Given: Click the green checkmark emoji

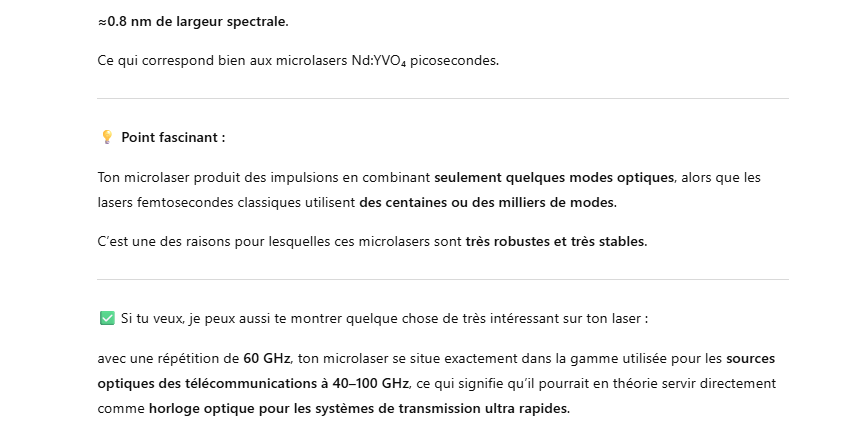Looking at the screenshot, I should click(107, 318).
